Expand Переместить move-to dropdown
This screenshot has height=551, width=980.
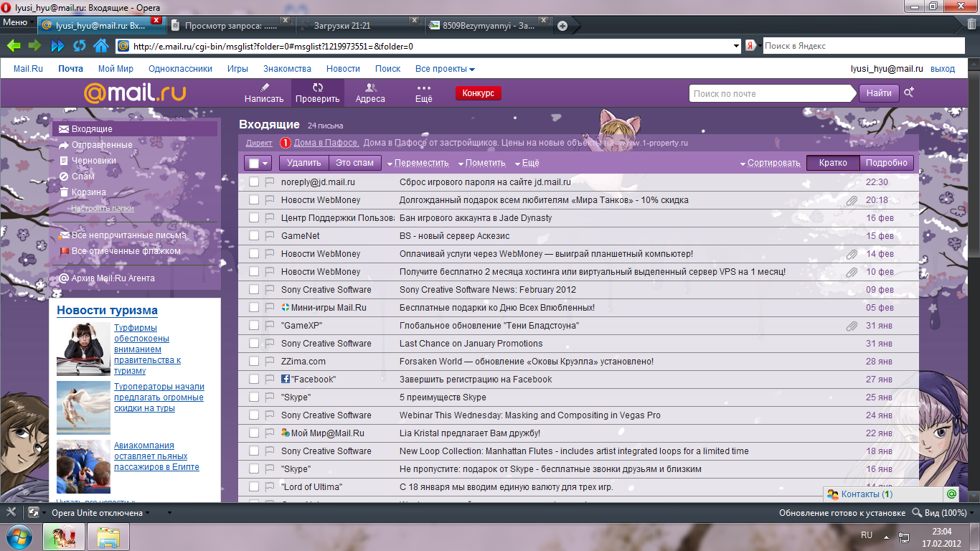[x=418, y=163]
